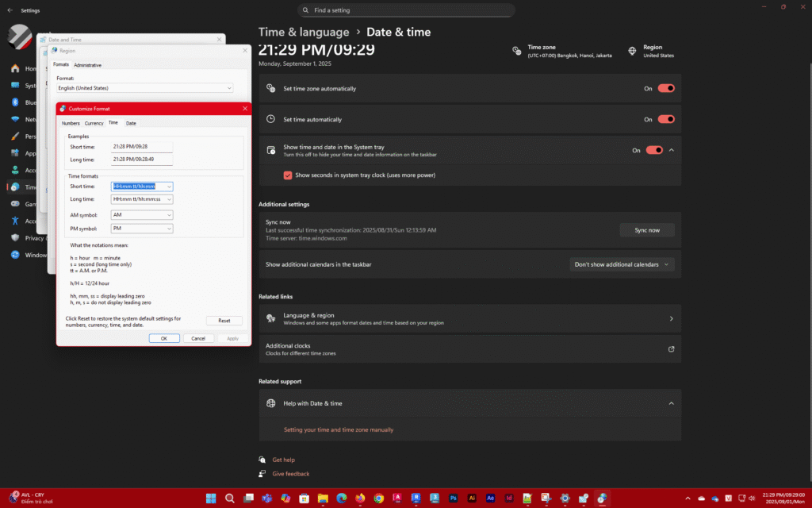Screen dimensions: 812x508
Task: Open additional calendars dropdown
Action: point(622,264)
